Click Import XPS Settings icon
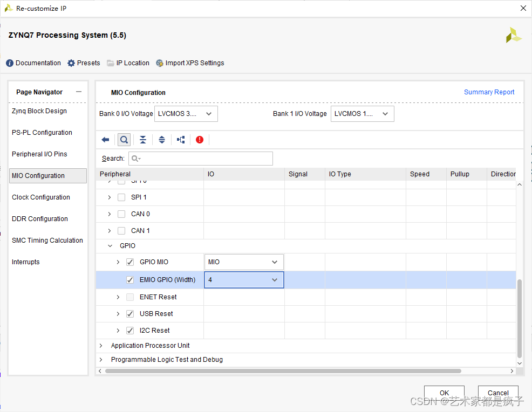The width and height of the screenshot is (532, 412). click(x=160, y=63)
